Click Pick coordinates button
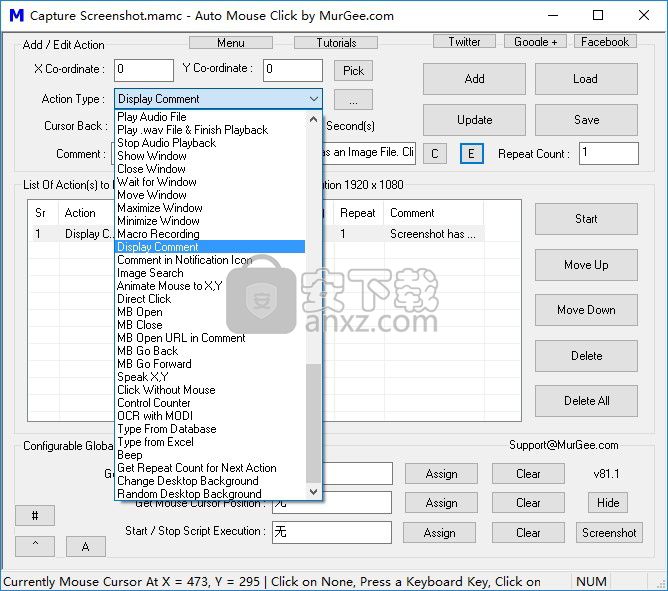Screen dimensions: 668x591 [353, 70]
